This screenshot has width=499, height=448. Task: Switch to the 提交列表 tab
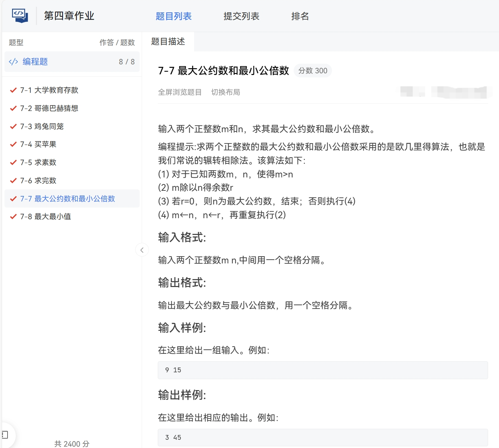point(241,16)
